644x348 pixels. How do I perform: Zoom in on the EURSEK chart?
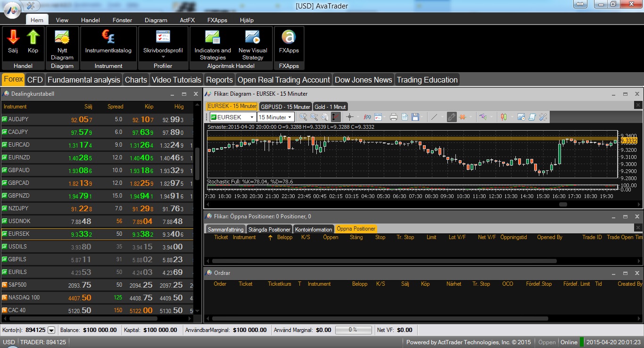[x=303, y=117]
